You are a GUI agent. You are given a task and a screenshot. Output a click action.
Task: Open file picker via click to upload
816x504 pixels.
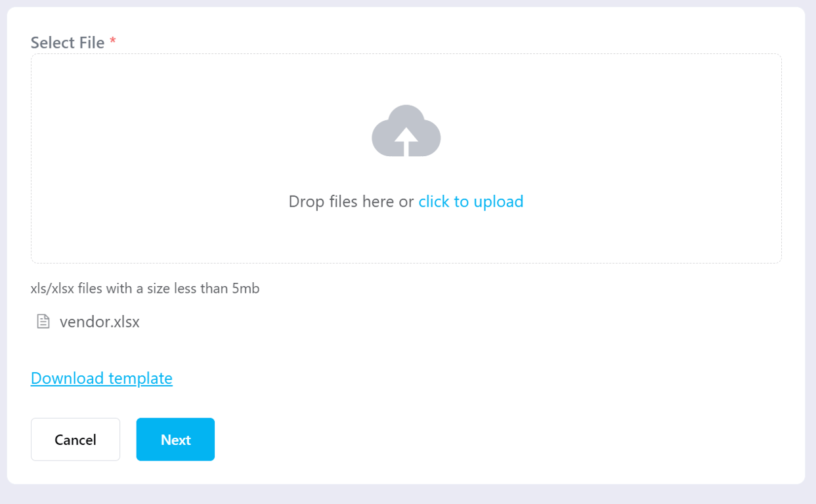pos(471,201)
